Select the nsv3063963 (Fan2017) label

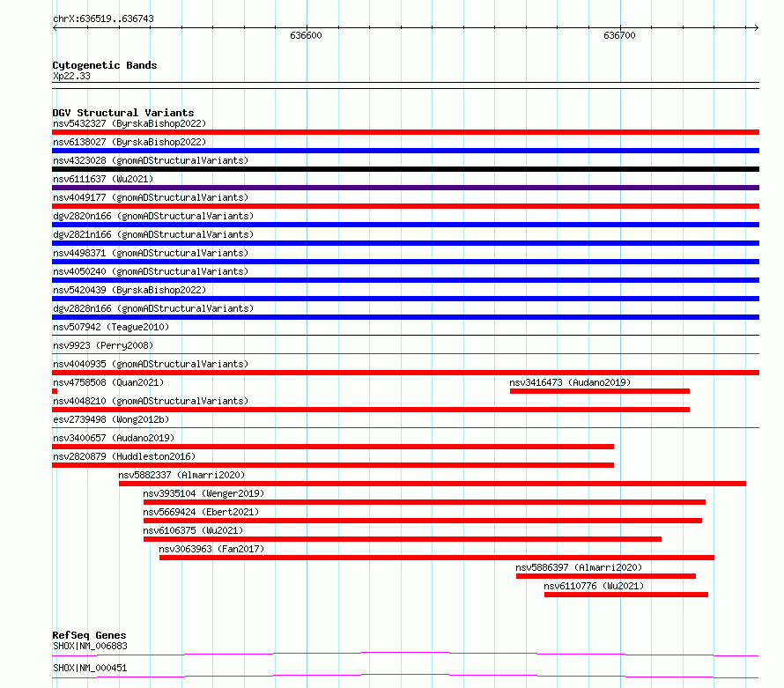tap(211, 549)
